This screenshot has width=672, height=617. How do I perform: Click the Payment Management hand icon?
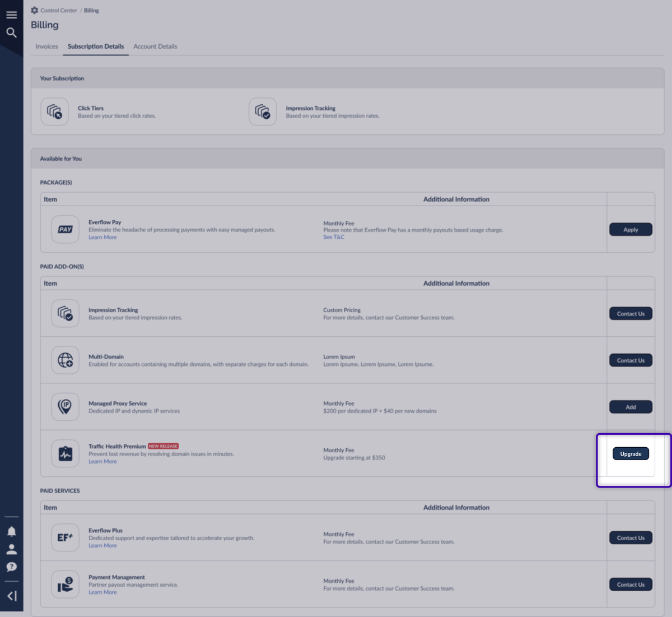click(66, 584)
